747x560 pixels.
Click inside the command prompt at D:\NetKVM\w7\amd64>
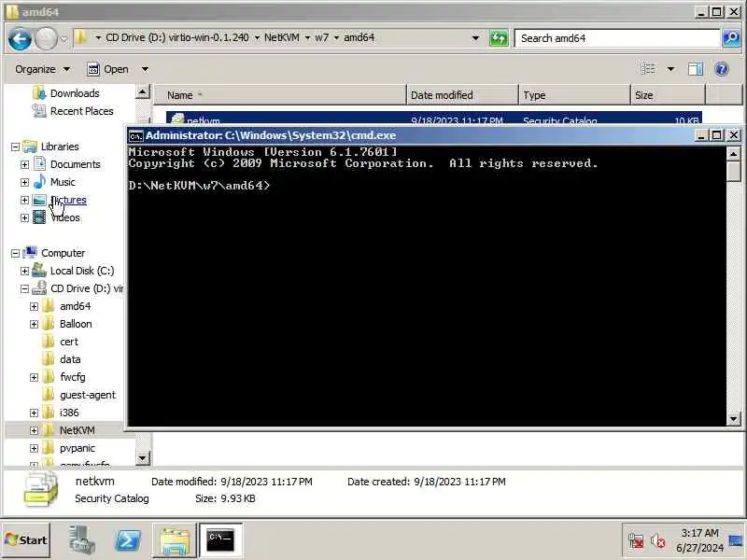(199, 186)
